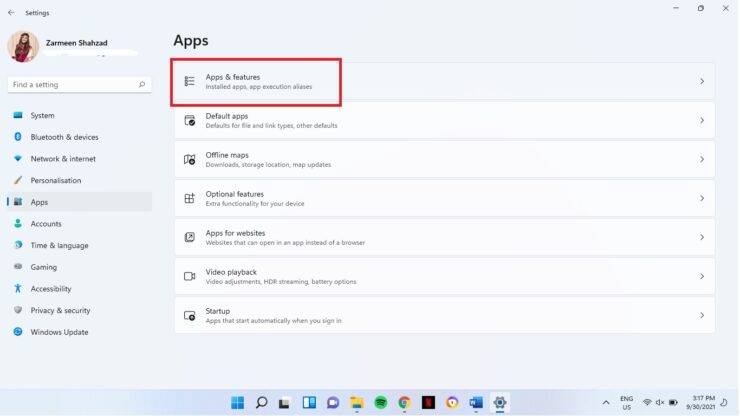Click the battery tray icon
The image size is (740, 416).
coord(673,402)
